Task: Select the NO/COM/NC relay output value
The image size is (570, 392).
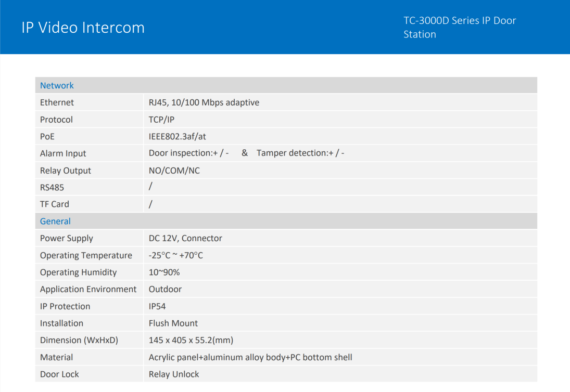Action: pos(174,171)
